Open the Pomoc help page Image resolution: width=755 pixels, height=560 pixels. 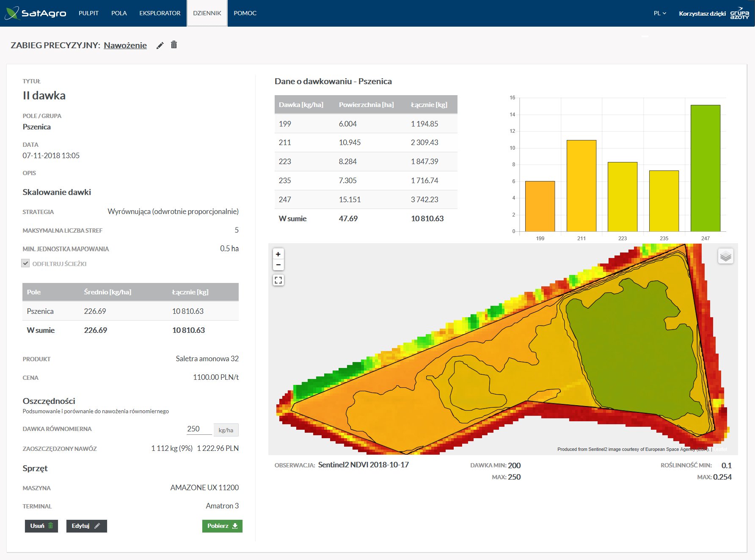pyautogui.click(x=245, y=13)
